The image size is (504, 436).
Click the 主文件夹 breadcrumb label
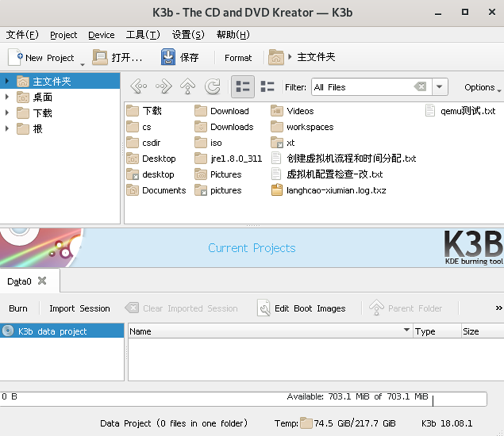coord(316,57)
